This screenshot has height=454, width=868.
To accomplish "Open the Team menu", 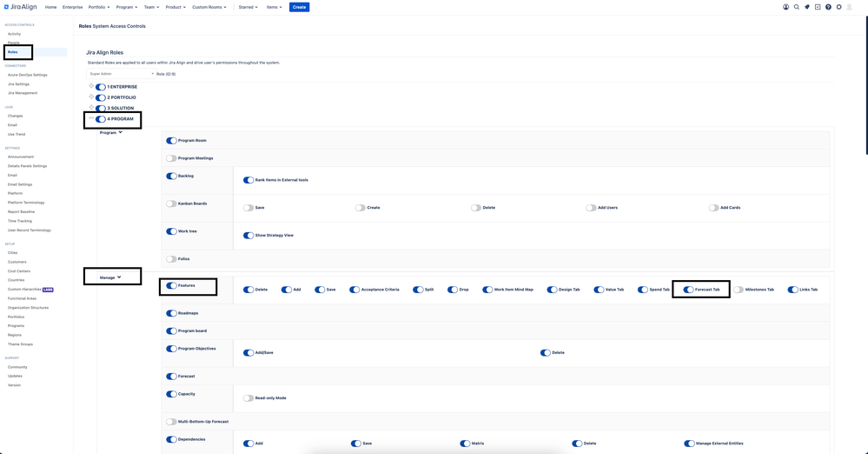I will [x=152, y=7].
